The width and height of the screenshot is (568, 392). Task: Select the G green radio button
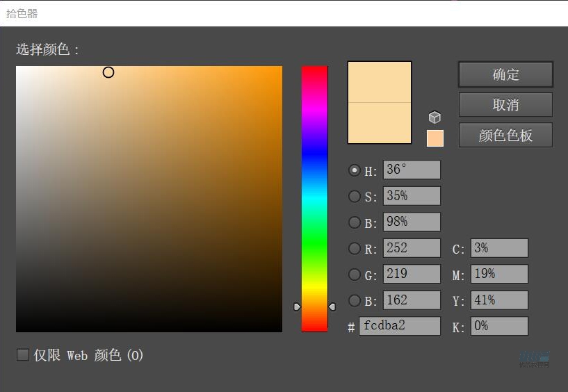tap(355, 275)
